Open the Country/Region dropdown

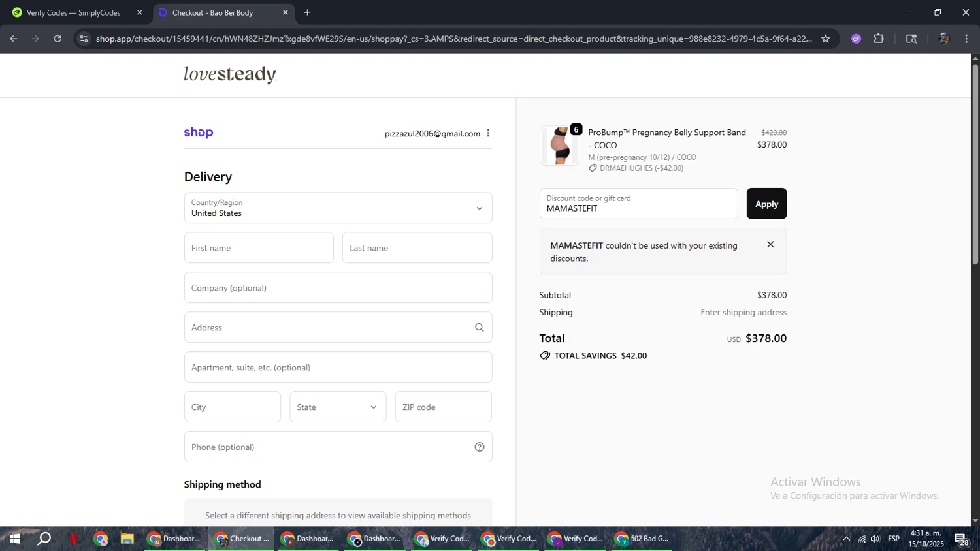[338, 208]
